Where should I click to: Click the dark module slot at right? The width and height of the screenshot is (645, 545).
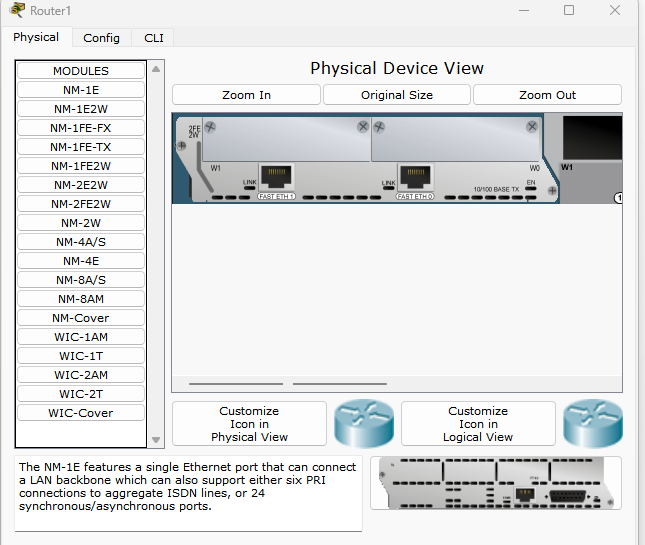click(592, 137)
